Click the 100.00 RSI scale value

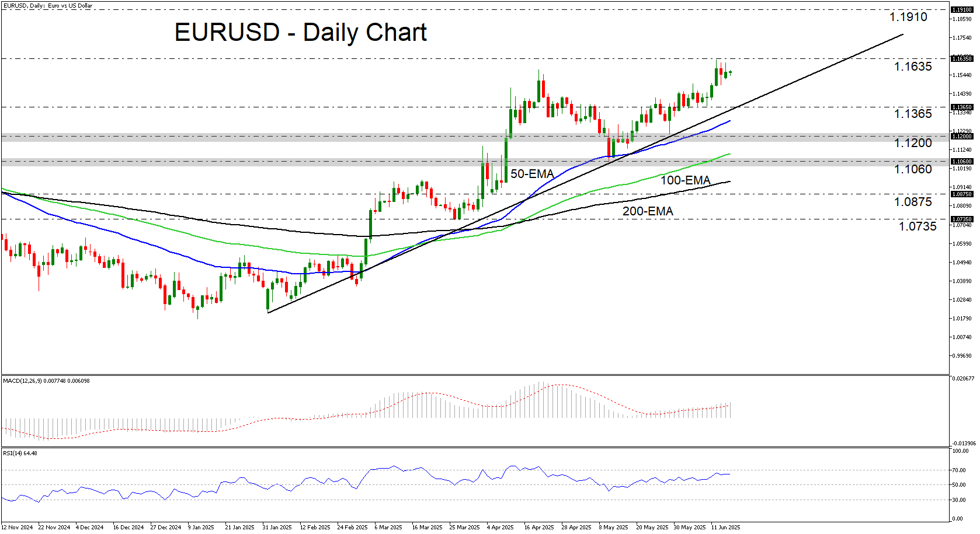click(961, 451)
